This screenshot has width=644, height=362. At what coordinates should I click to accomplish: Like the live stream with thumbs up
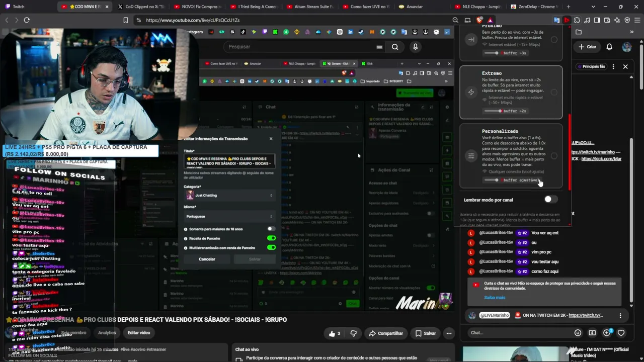(x=335, y=333)
